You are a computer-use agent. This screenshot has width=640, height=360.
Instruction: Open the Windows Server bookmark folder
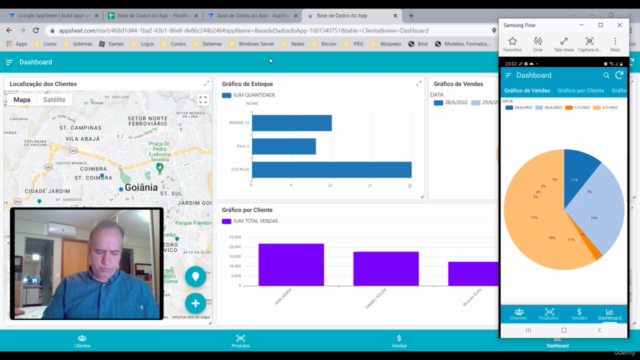251,44
